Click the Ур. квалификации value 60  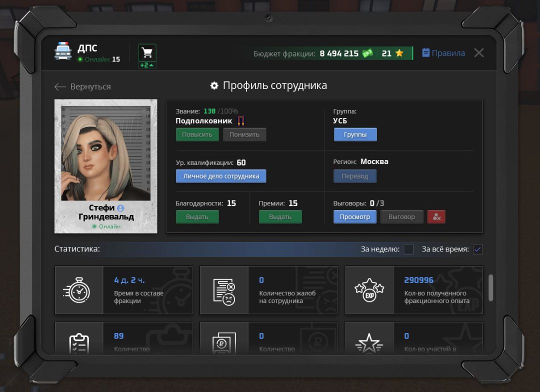[241, 162]
